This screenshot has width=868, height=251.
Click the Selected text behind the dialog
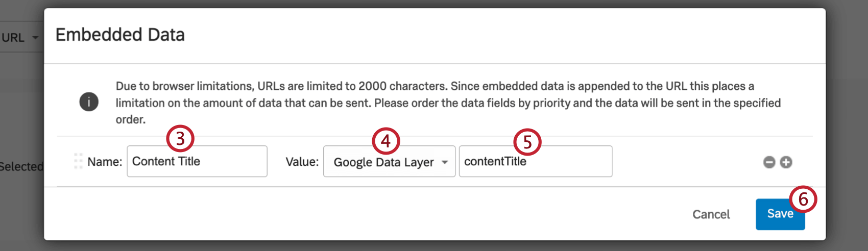21,166
